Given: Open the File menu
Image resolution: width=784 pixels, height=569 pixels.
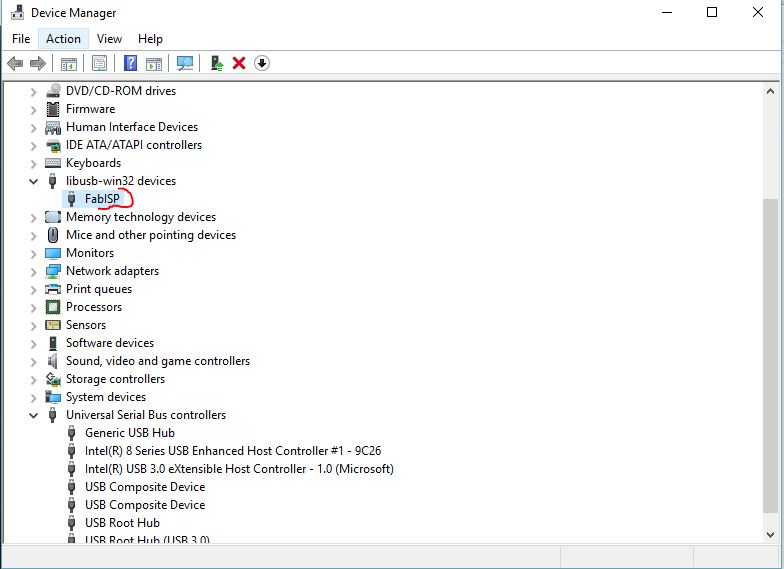Looking at the screenshot, I should 21,39.
